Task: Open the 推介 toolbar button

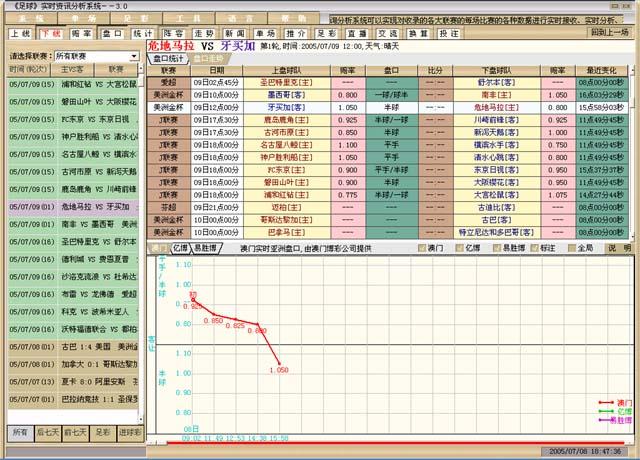Action: click(296, 33)
